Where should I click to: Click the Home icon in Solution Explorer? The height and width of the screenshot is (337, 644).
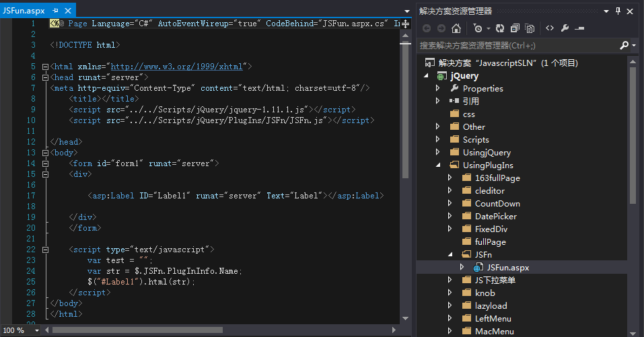pyautogui.click(x=456, y=28)
